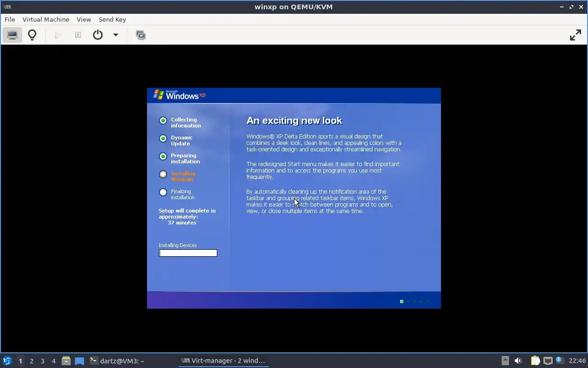
Task: Open the desktop application menu launcher
Action: pyautogui.click(x=7, y=361)
